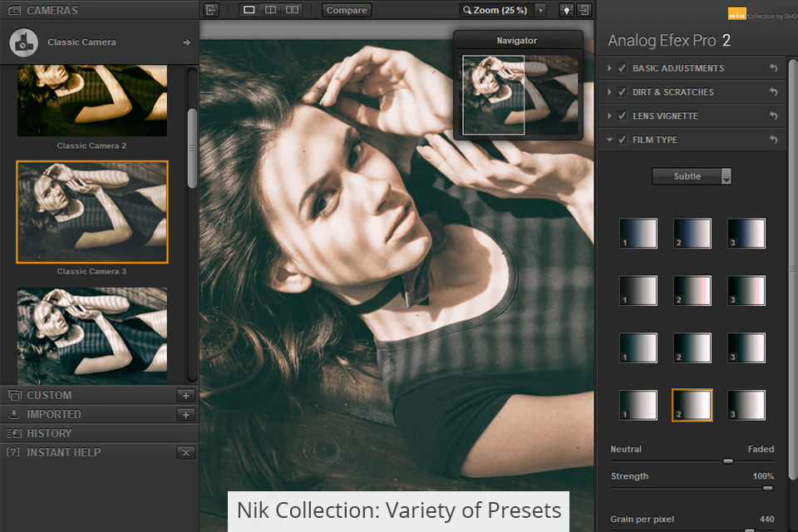Select the preset thumbnail below Classic Camera 3
This screenshot has width=798, height=532.
tap(92, 336)
